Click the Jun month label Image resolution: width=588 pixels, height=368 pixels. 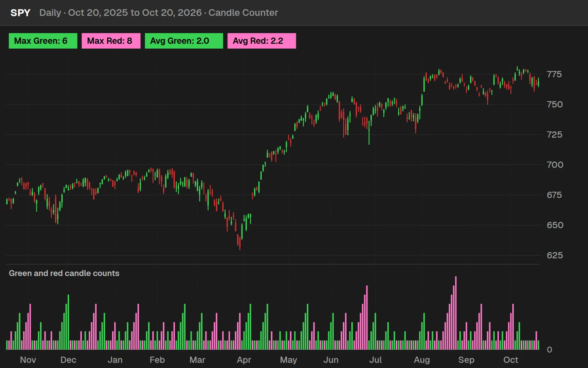click(x=331, y=360)
